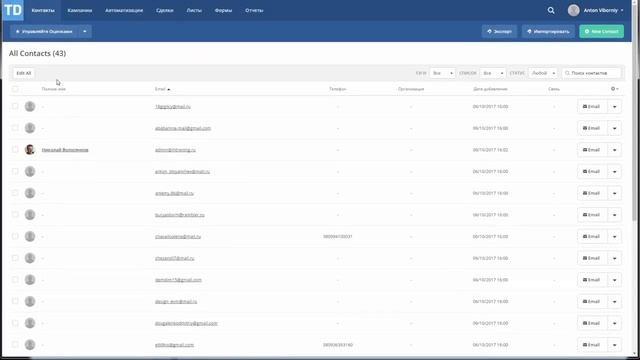Open Николай's contact name link

click(65, 150)
